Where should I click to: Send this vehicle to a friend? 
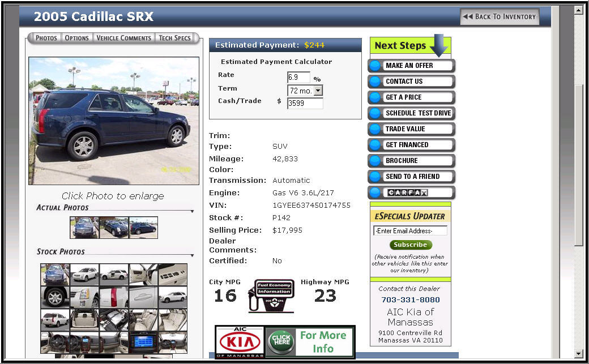(411, 177)
